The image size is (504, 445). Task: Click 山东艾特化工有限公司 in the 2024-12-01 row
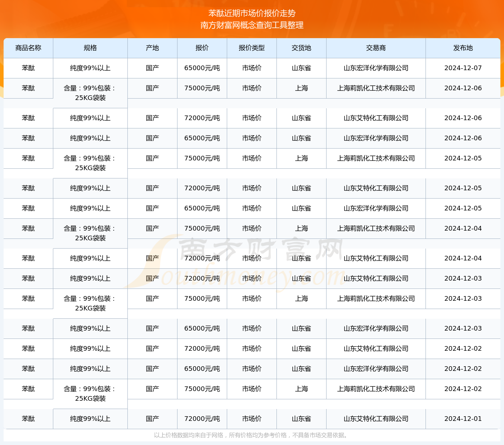(x=376, y=419)
